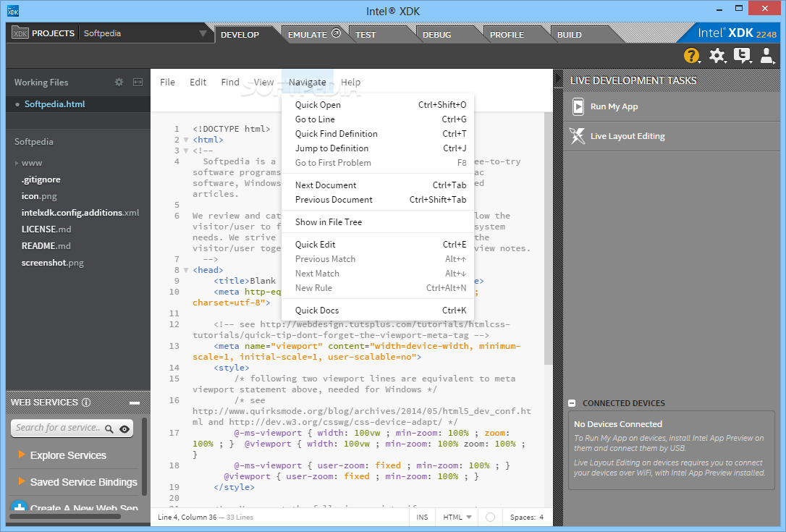Click the split view icon beside Working Files
This screenshot has width=786, height=532.
138,83
